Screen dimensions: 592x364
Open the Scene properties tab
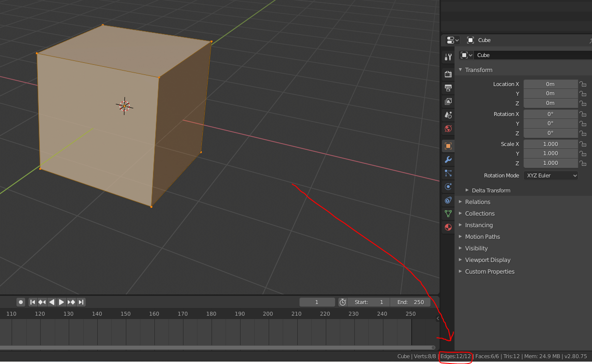[448, 115]
